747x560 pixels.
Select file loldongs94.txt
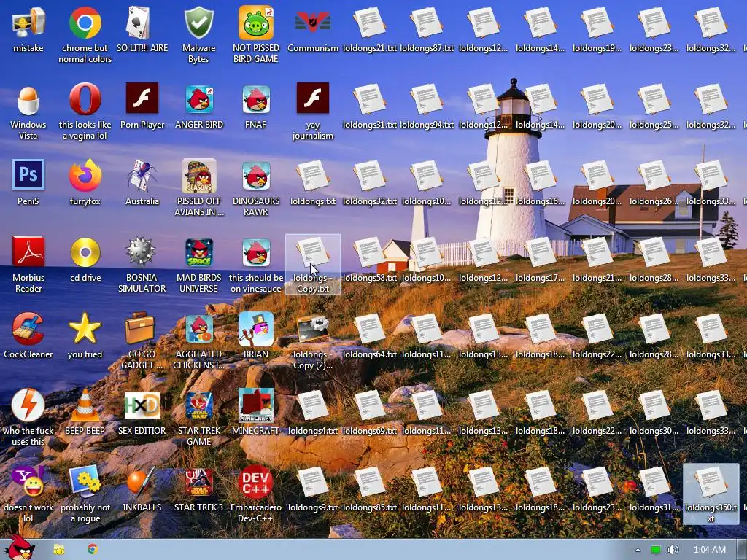click(426, 99)
